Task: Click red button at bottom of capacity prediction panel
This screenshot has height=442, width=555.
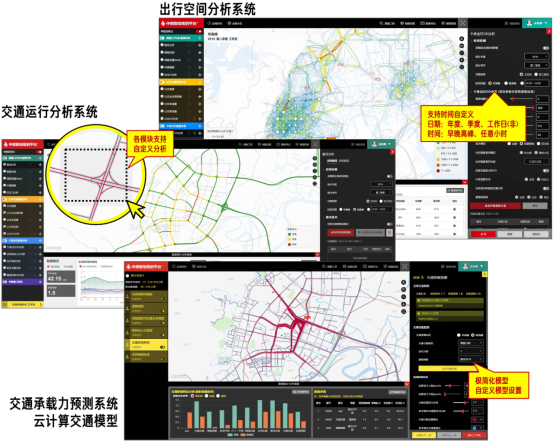Action: [474, 435]
